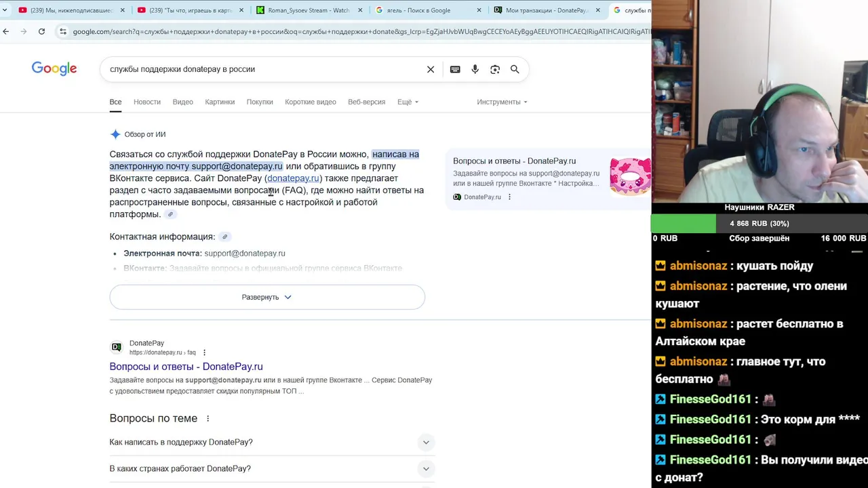
Task: Expand the AI overview with Развернуть
Action: (x=267, y=297)
